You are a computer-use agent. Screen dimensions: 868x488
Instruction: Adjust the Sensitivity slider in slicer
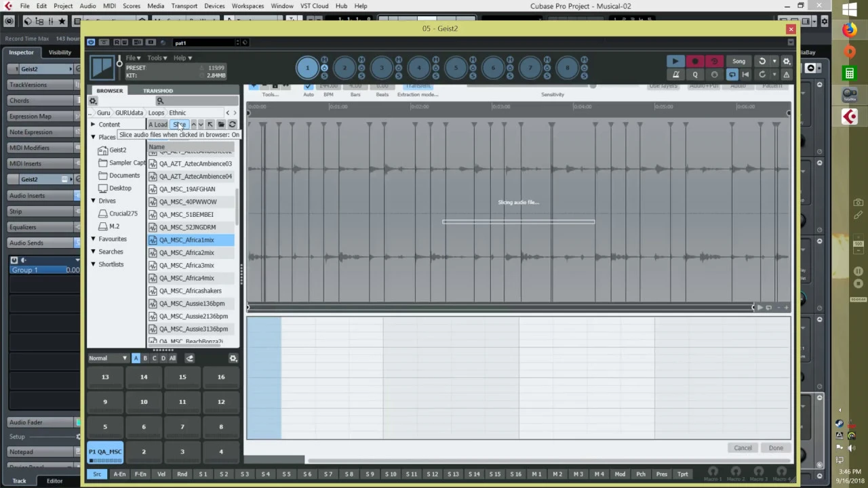click(592, 86)
